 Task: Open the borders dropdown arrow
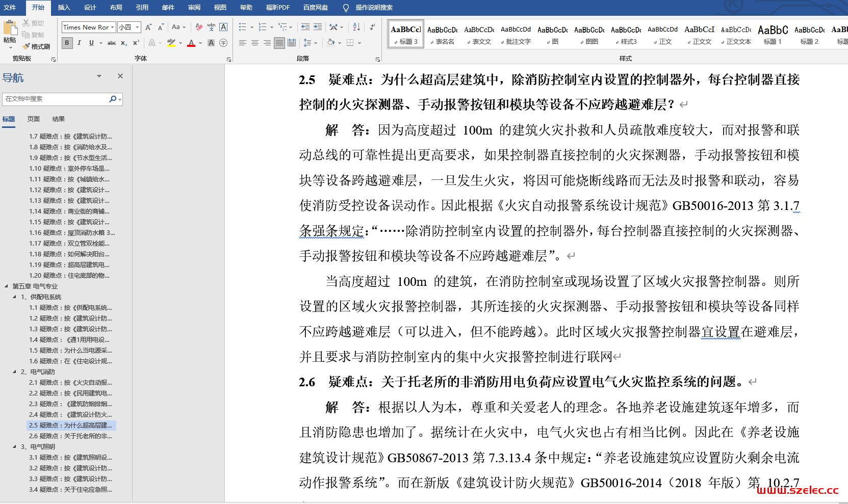[x=359, y=43]
